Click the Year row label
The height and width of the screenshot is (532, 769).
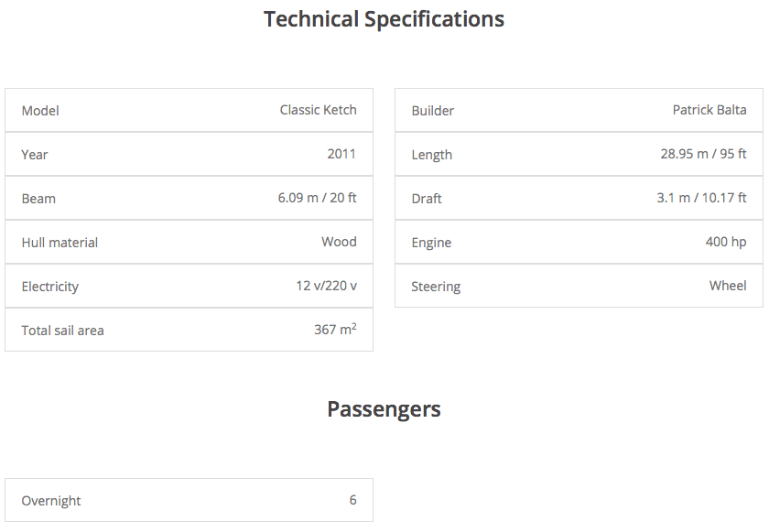pos(35,155)
